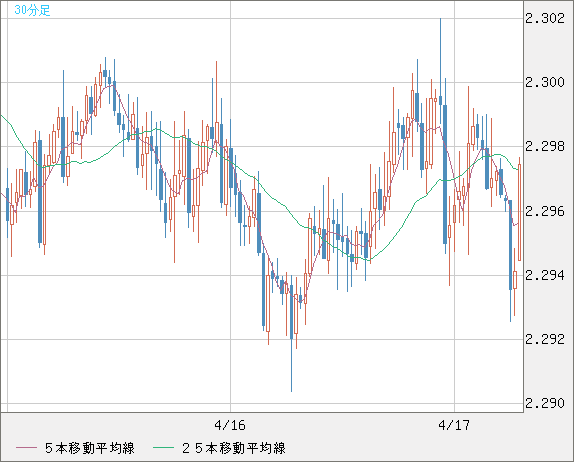Click the green 25-period legend line swatch
The width and height of the screenshot is (574, 462).
pyautogui.click(x=163, y=448)
